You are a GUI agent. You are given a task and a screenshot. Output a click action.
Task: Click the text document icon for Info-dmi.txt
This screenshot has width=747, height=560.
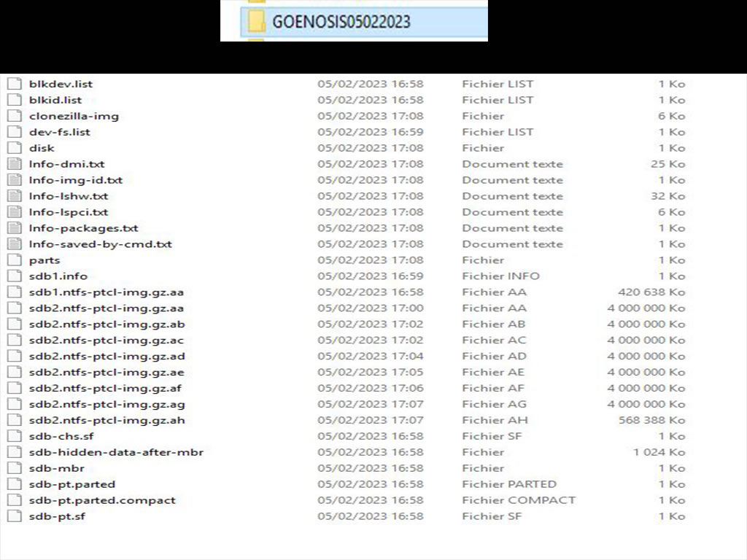(14, 164)
